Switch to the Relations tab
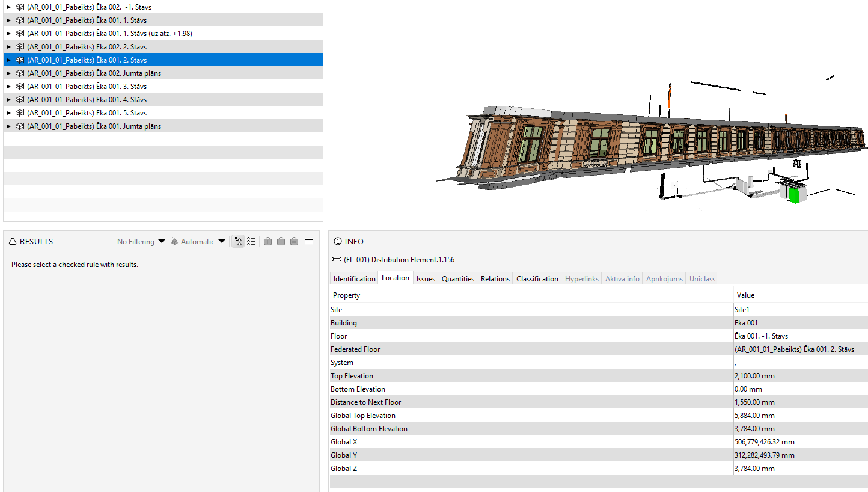Viewport: 868px width, 492px height. 495,278
